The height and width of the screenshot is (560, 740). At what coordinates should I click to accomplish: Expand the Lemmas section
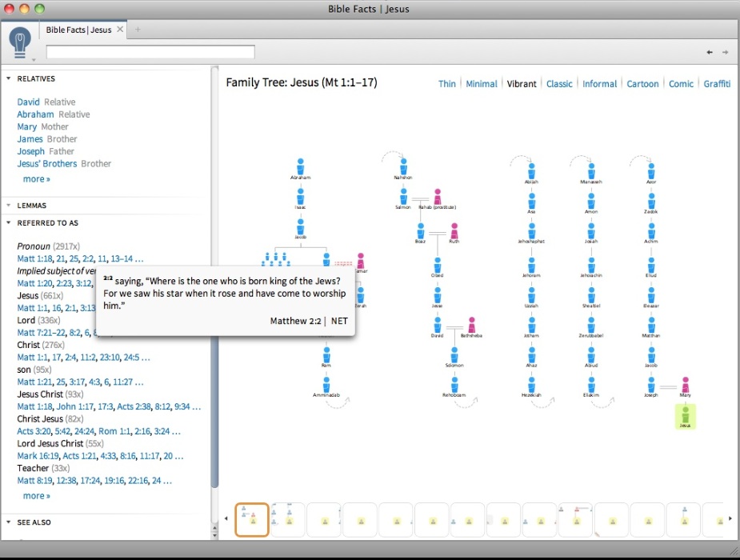[9, 206]
